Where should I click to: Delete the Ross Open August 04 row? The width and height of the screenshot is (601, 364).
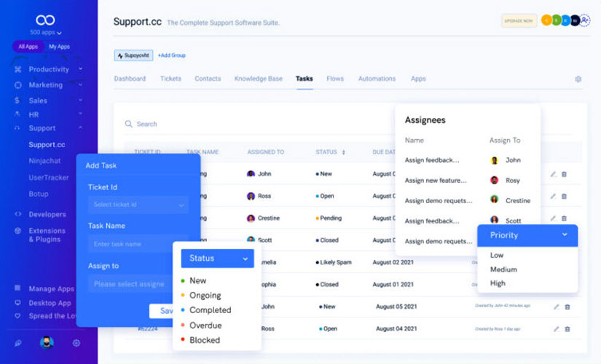567,329
